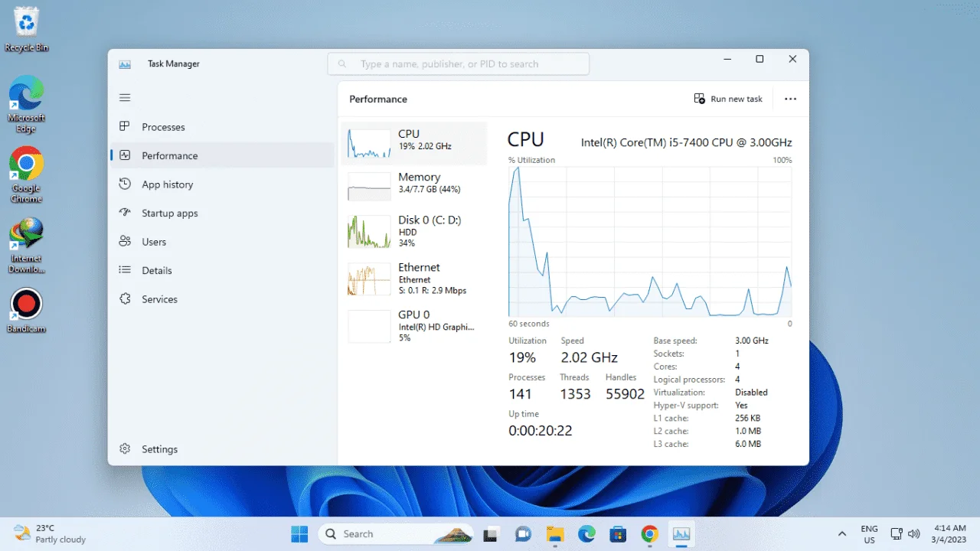Click the Processes count 141
Viewport: 980px width, 551px height.
pos(520,394)
